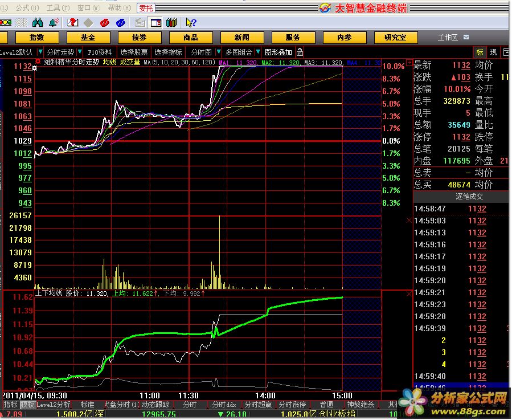Open the 工作区 dropdown arrow

466,37
